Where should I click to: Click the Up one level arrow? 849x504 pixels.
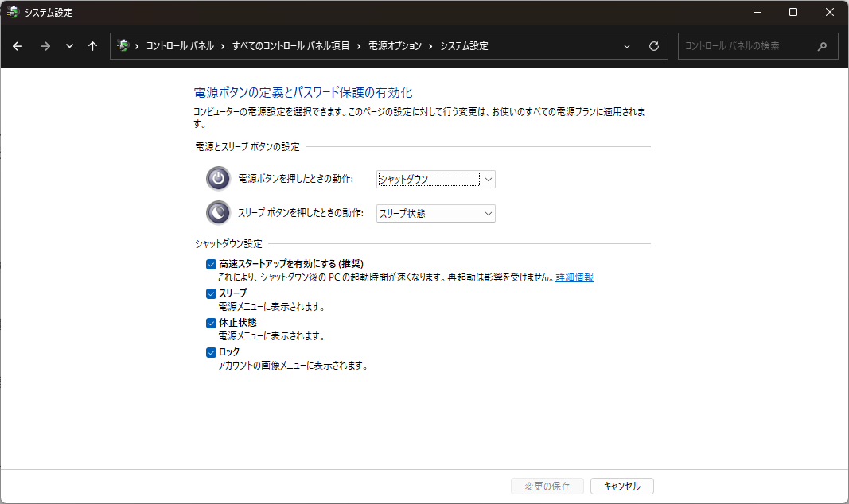(x=92, y=46)
